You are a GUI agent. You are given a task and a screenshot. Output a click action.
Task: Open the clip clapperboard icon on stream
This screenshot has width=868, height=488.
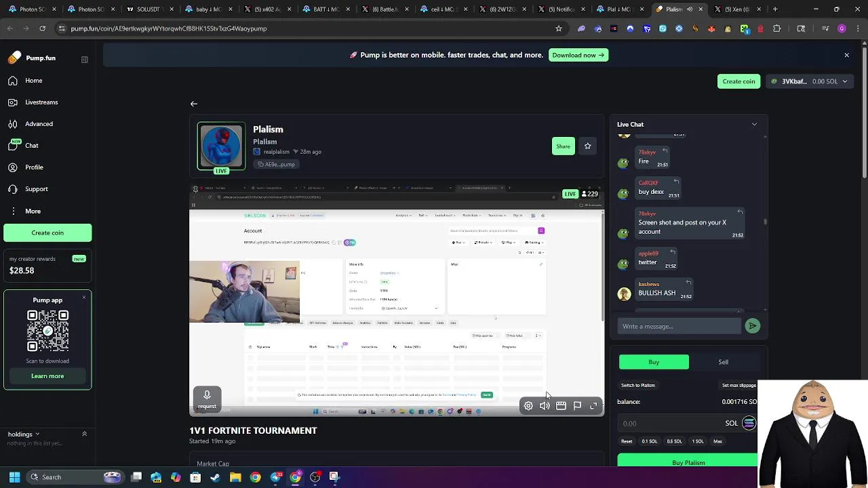pyautogui.click(x=561, y=406)
